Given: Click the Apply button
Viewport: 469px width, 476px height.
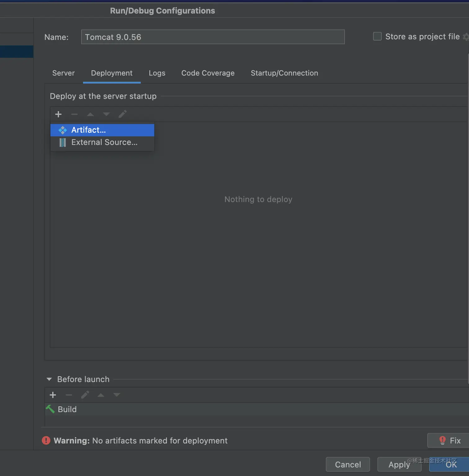Looking at the screenshot, I should [x=399, y=465].
